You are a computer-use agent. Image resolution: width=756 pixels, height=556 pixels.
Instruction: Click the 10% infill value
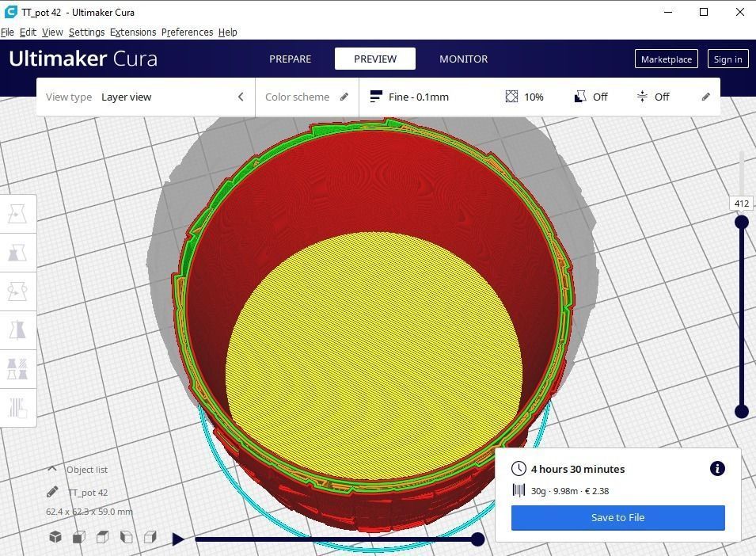pyautogui.click(x=534, y=97)
